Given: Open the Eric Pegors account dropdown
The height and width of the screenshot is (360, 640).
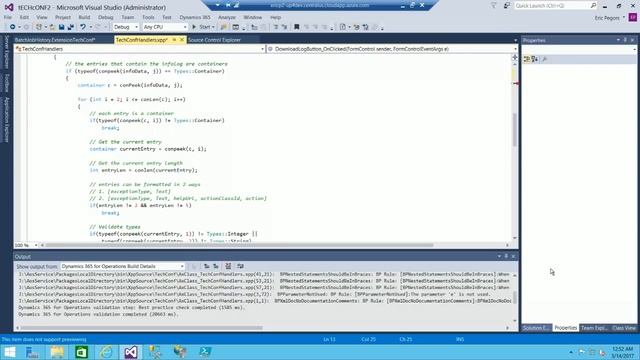Looking at the screenshot, I should click(610, 18).
